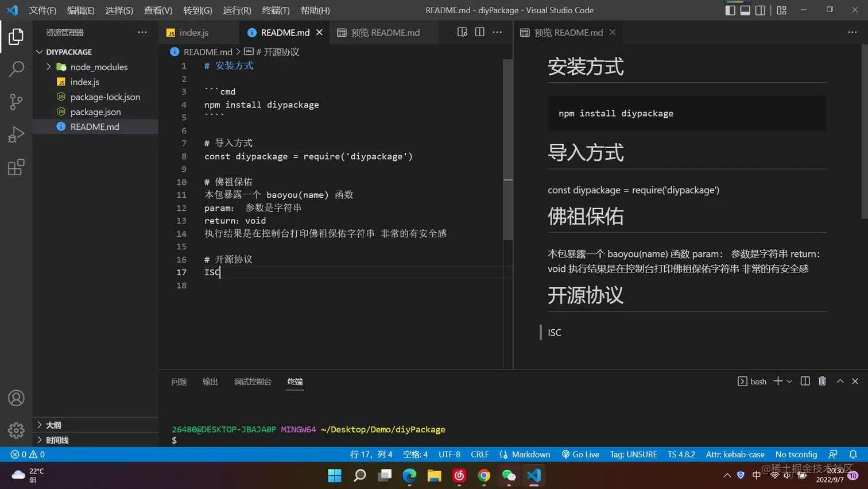868x489 pixels.
Task: Click the No tsconfig status item
Action: point(796,455)
